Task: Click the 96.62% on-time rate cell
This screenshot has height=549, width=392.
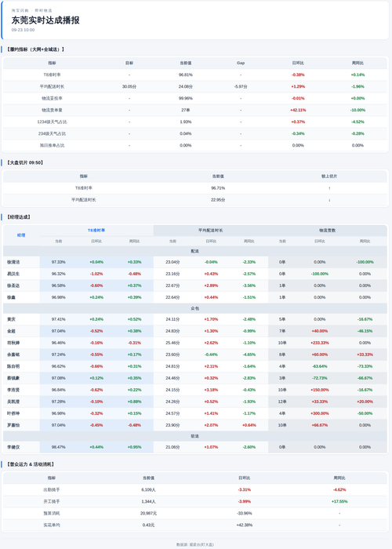Action: tap(59, 366)
